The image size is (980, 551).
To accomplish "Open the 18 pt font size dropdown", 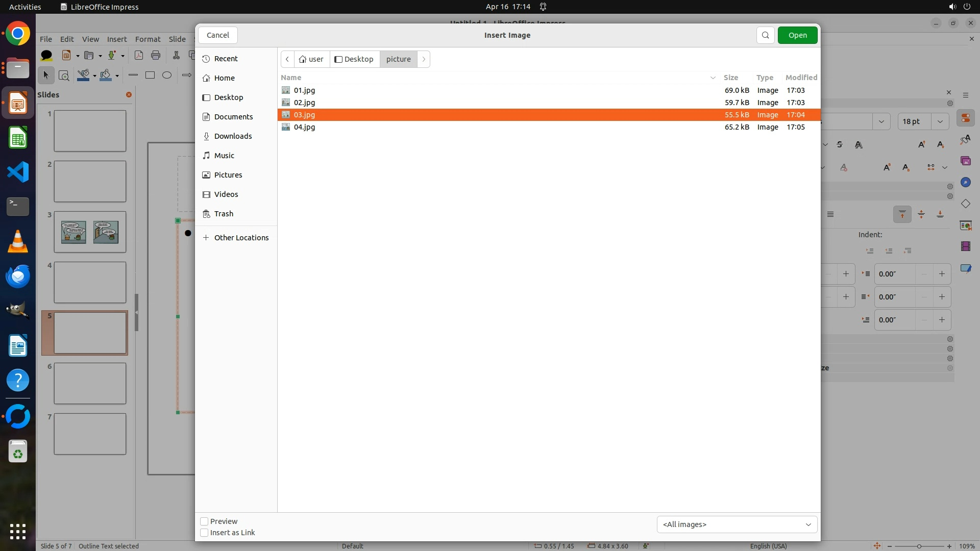I will pos(940,121).
